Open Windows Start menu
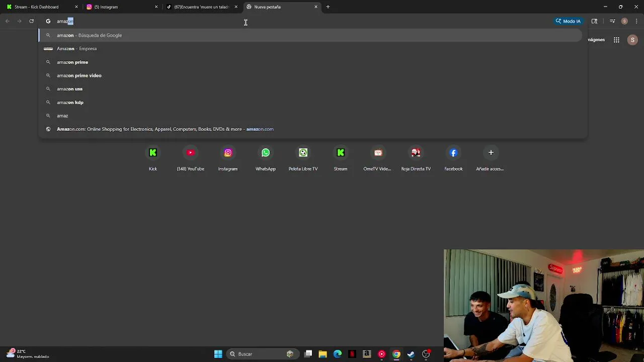 pos(218,354)
